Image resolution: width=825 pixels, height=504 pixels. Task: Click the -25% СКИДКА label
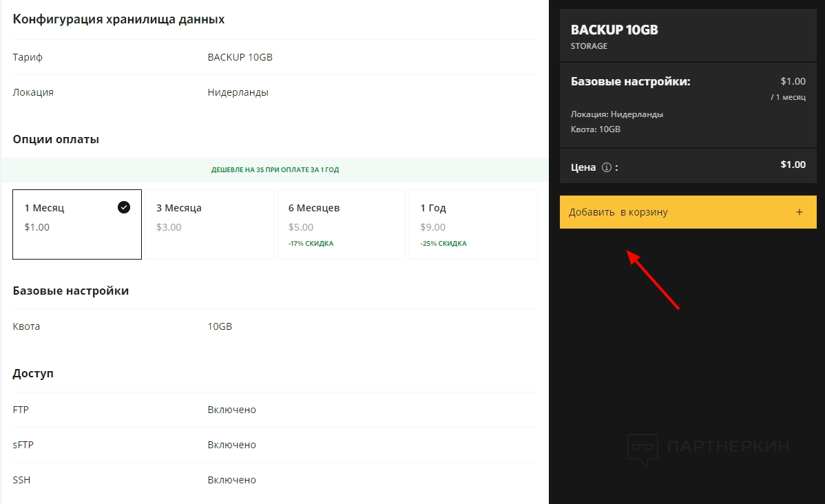point(443,244)
